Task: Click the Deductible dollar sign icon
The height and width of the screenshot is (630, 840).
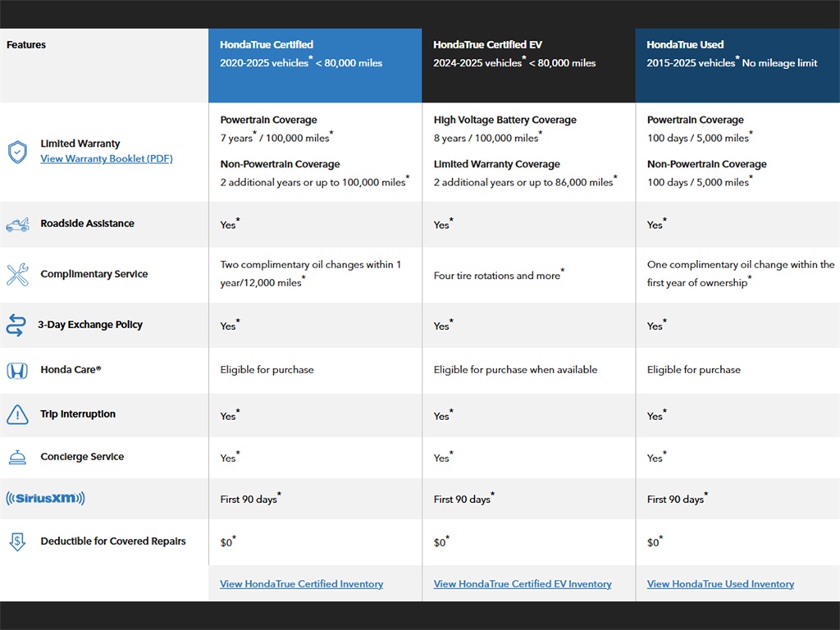Action: (17, 542)
